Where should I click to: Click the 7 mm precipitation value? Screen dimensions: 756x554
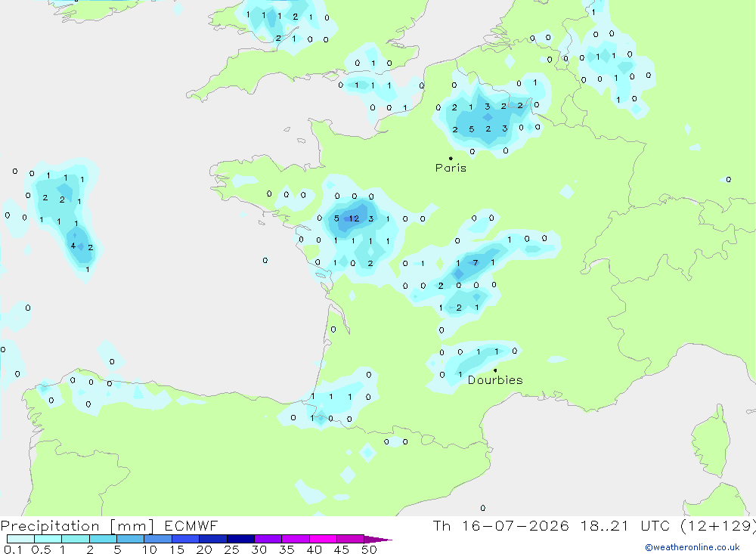point(476,263)
